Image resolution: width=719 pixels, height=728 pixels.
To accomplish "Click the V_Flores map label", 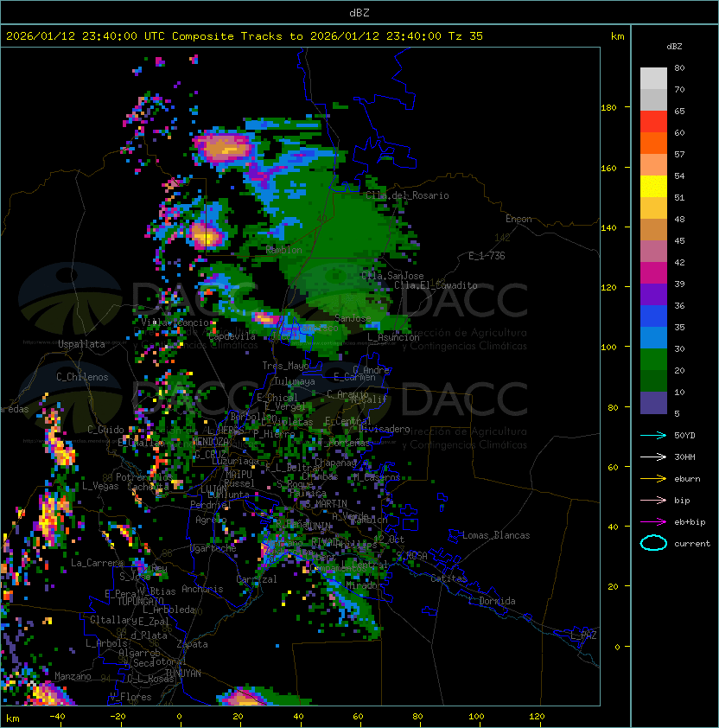I will [x=130, y=697].
